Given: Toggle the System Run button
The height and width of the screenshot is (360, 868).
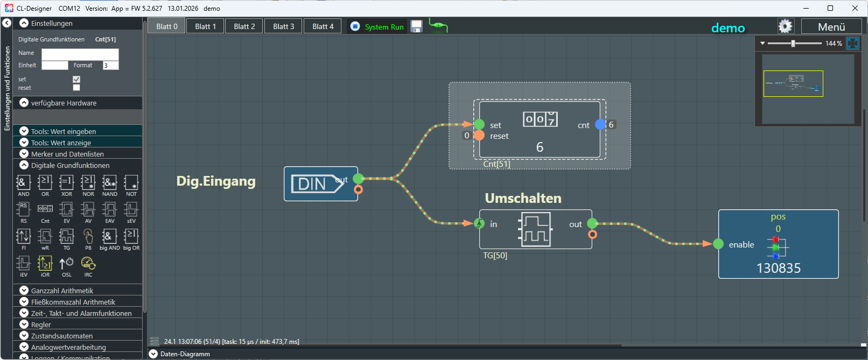Looking at the screenshot, I should tap(377, 26).
